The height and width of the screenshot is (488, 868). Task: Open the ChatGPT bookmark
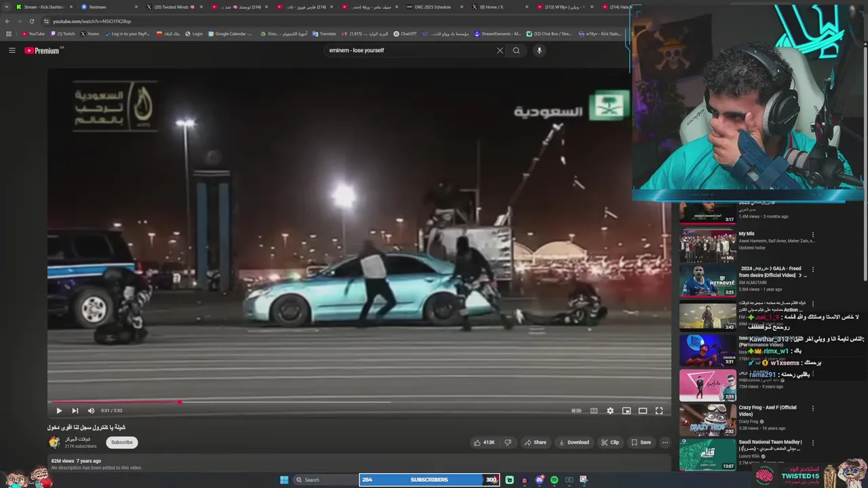(406, 34)
